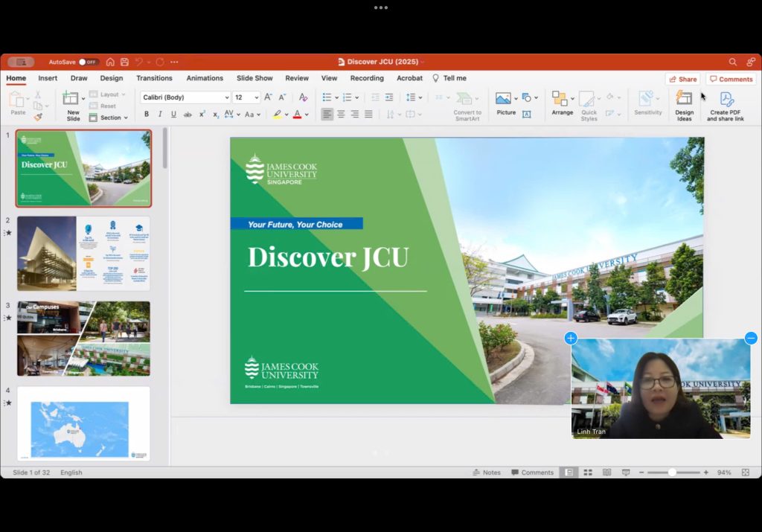Open the Design tab
Image resolution: width=762 pixels, height=532 pixels.
pyautogui.click(x=112, y=77)
